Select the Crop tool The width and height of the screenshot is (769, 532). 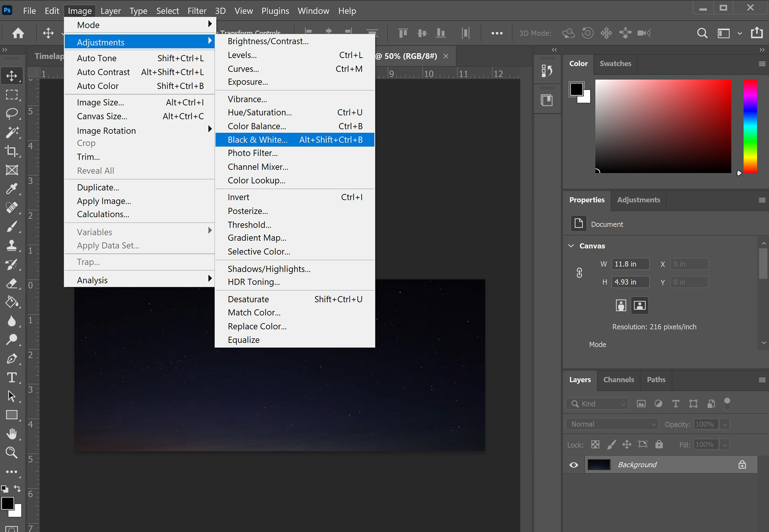12,151
